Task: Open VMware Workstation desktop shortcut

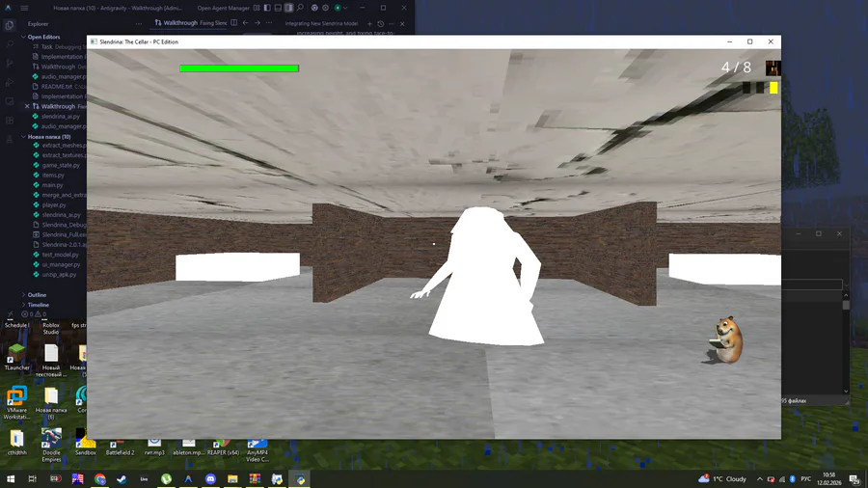Action: (x=16, y=403)
